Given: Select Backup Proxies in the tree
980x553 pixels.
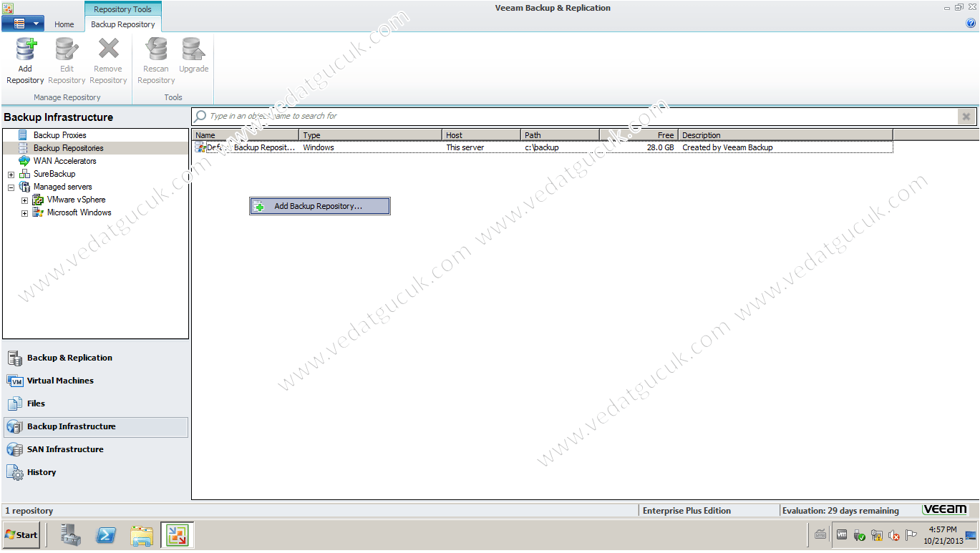Looking at the screenshot, I should pyautogui.click(x=59, y=135).
